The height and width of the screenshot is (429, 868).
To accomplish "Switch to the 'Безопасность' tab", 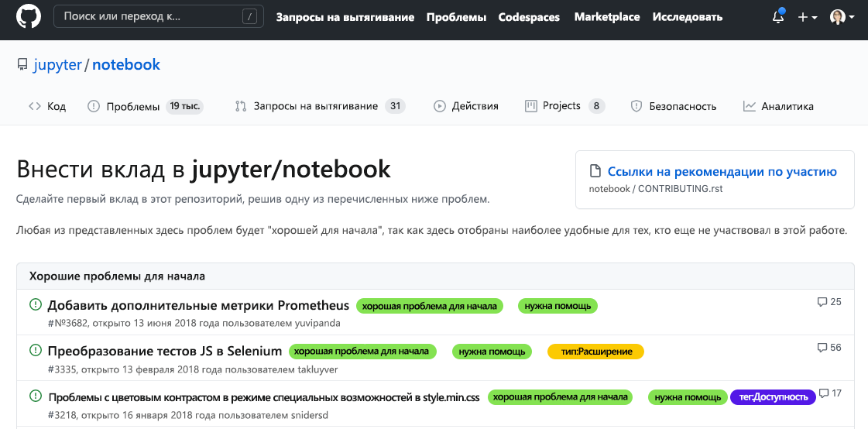I will tap(673, 106).
